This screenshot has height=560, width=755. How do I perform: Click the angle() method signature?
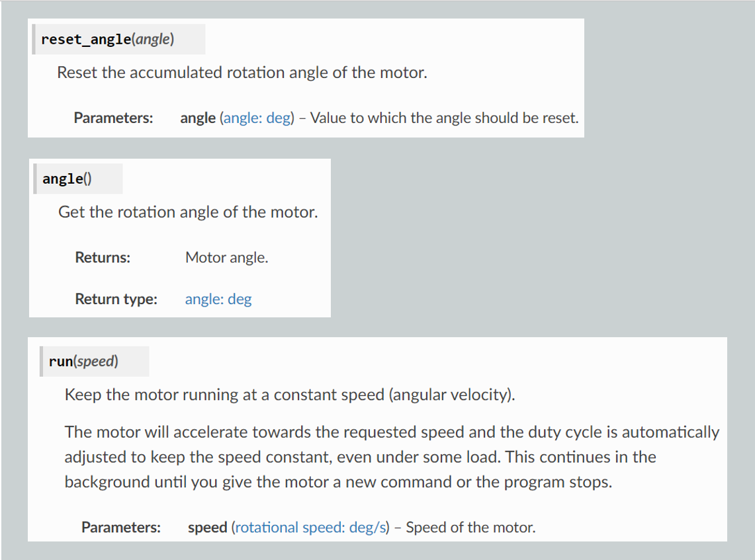[66, 179]
